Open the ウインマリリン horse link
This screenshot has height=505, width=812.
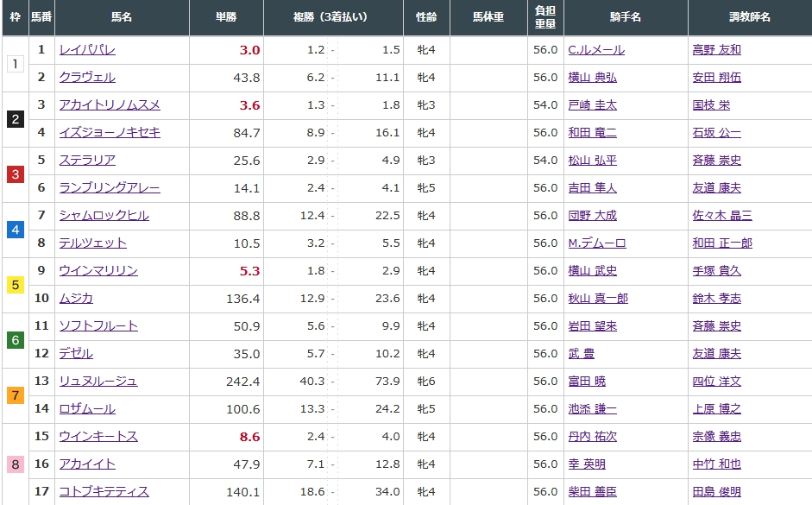pyautogui.click(x=98, y=271)
